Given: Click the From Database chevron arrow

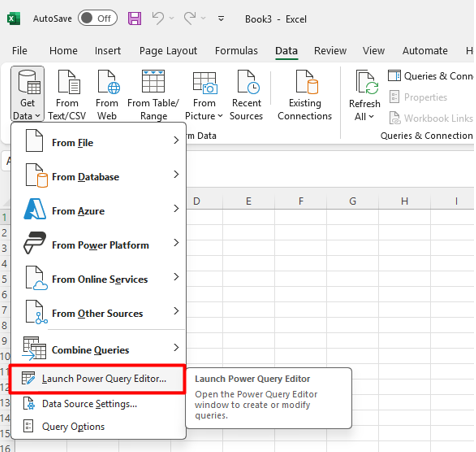Looking at the screenshot, I should (176, 174).
